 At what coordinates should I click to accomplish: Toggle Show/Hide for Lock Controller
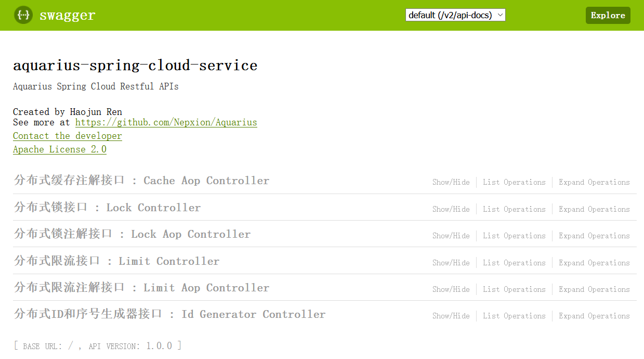point(451,209)
